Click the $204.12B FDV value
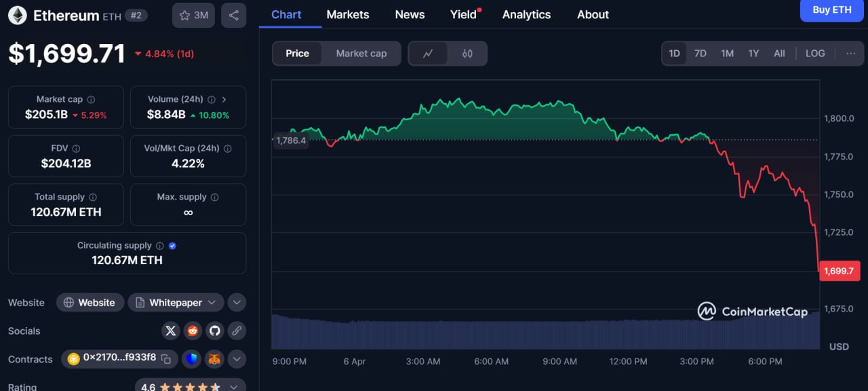Viewport: 868px width, 391px height. (x=66, y=164)
